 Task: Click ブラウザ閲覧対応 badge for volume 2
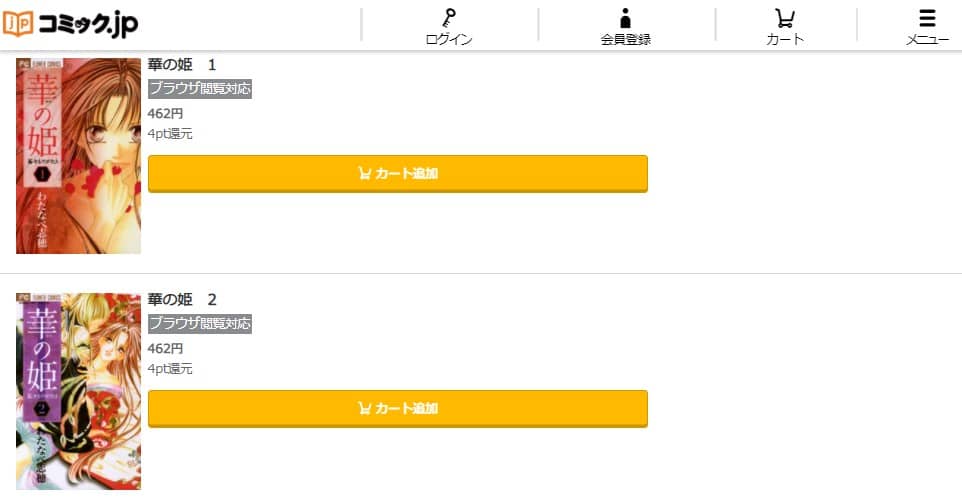pos(200,324)
